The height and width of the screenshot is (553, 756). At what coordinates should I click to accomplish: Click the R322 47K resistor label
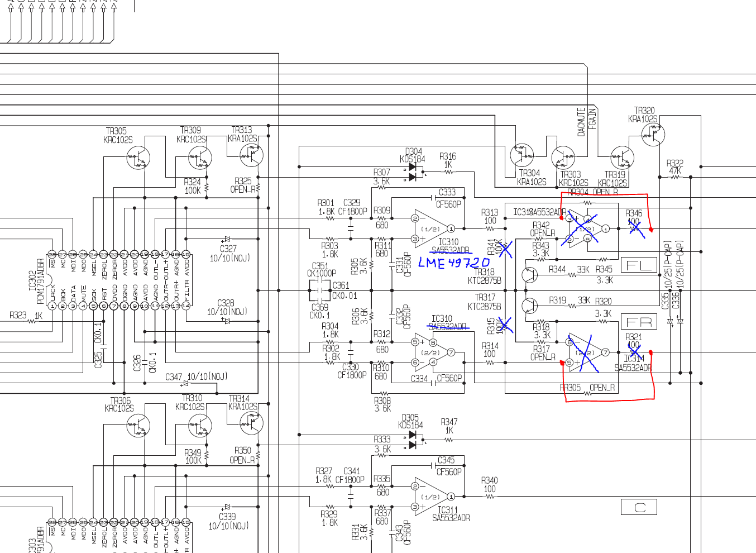pos(674,166)
